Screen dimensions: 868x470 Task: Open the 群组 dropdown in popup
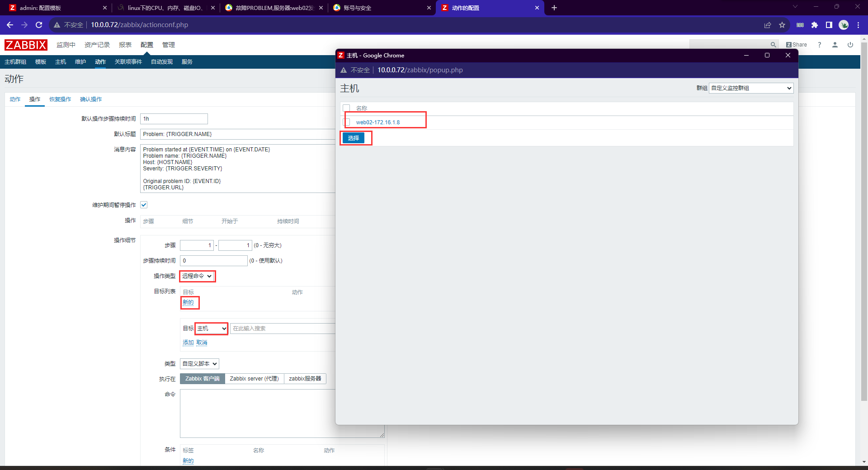(x=751, y=88)
